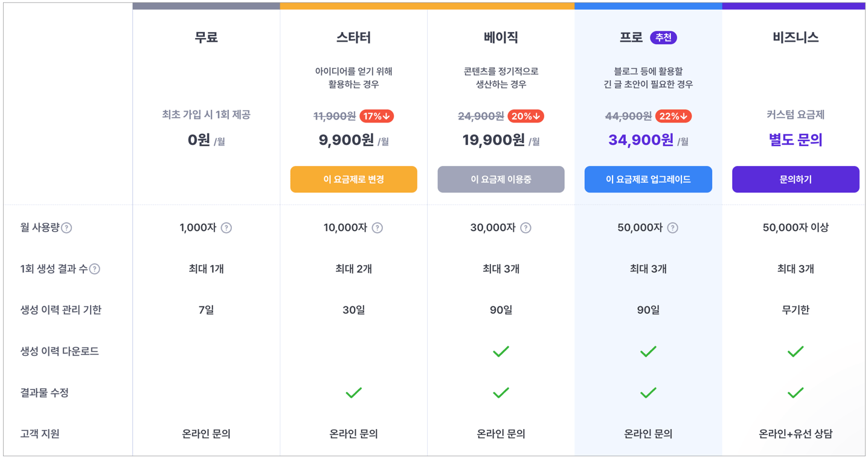Open the question mark next to 1,000자
Image resolution: width=868 pixels, height=458 pixels.
pyautogui.click(x=227, y=228)
